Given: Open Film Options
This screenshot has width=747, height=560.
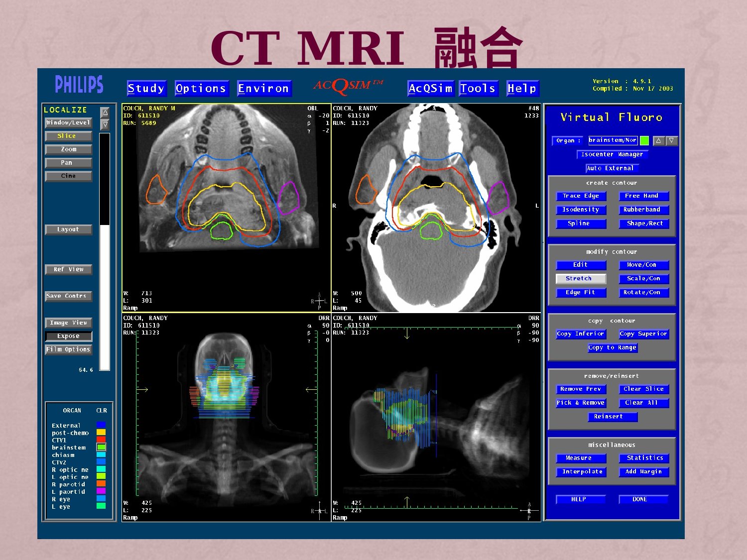Looking at the screenshot, I should coord(68,349).
